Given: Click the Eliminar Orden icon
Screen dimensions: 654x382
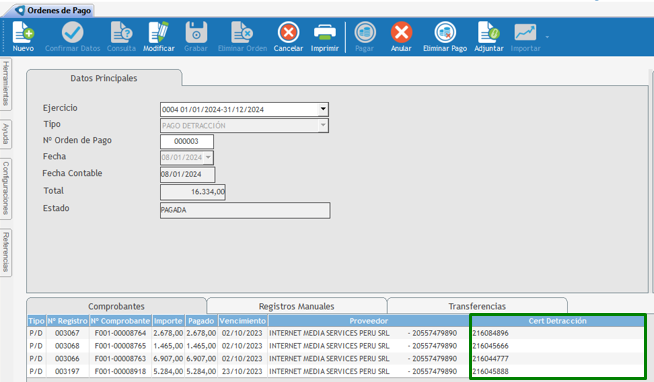Looking at the screenshot, I should click(242, 33).
